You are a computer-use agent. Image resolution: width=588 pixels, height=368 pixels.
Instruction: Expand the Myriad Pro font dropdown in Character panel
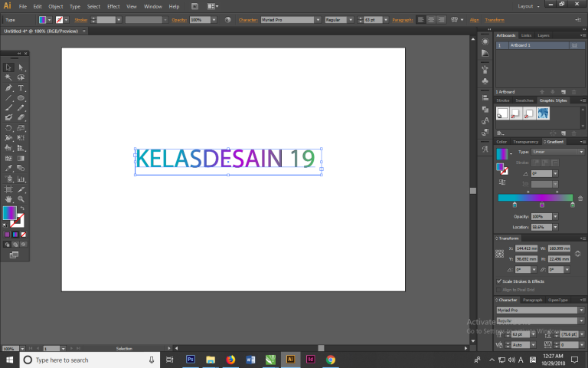[x=580, y=310]
